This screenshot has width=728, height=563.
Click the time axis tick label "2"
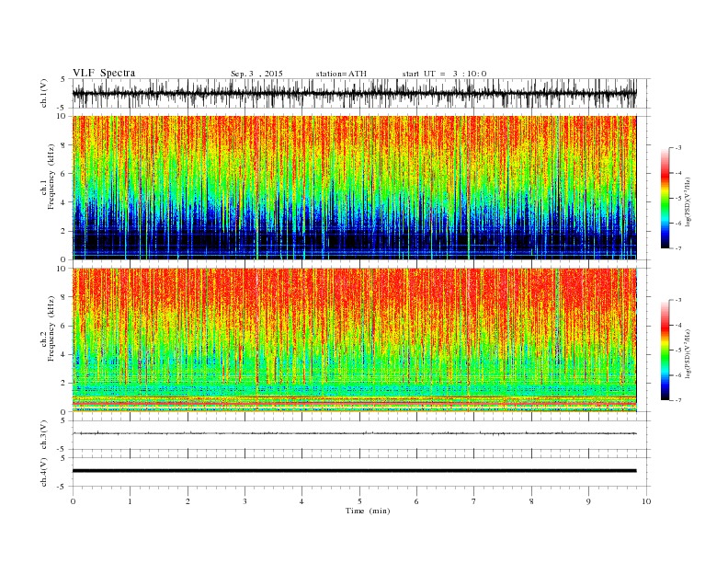click(x=188, y=501)
